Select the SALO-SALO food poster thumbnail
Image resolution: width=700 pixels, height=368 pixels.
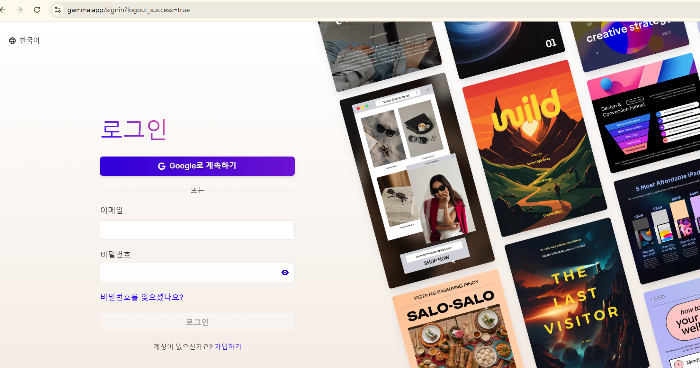(458, 319)
